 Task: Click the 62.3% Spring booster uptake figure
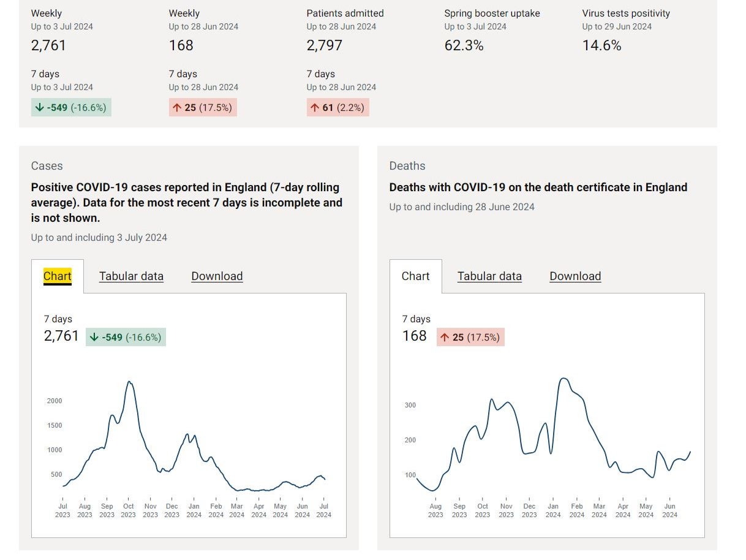(464, 45)
